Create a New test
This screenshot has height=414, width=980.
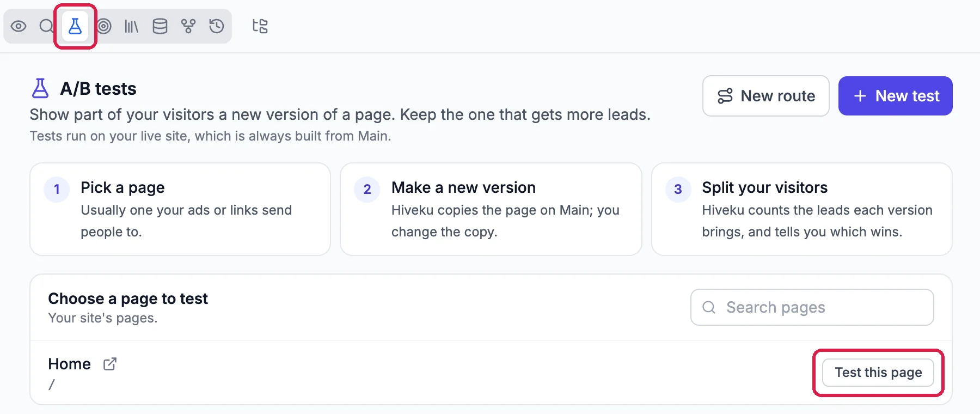pyautogui.click(x=896, y=96)
